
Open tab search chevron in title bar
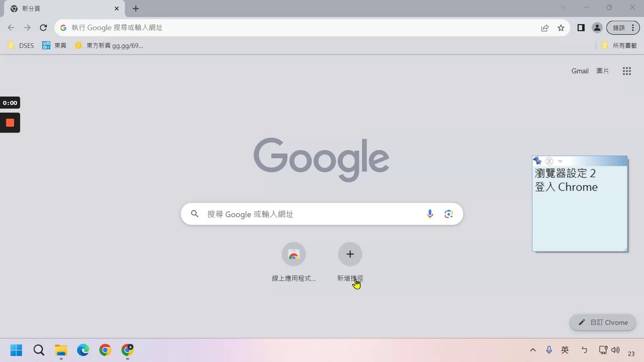point(563,8)
